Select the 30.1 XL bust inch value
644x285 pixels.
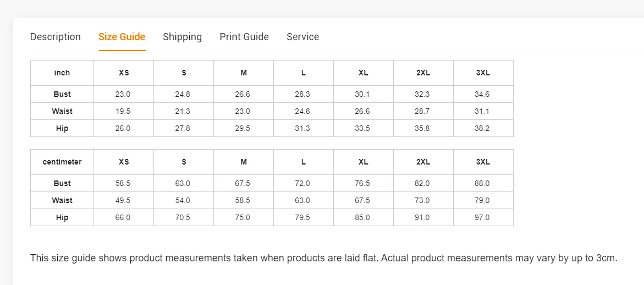coord(364,94)
